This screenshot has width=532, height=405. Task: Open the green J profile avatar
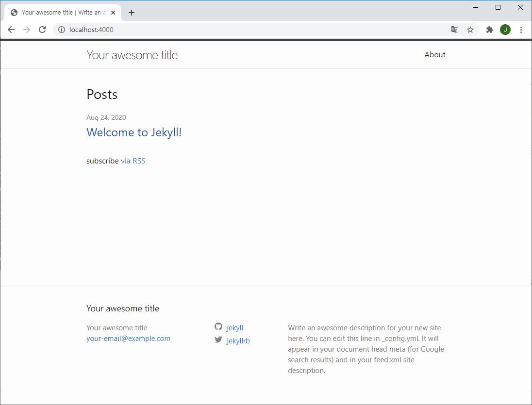505,30
